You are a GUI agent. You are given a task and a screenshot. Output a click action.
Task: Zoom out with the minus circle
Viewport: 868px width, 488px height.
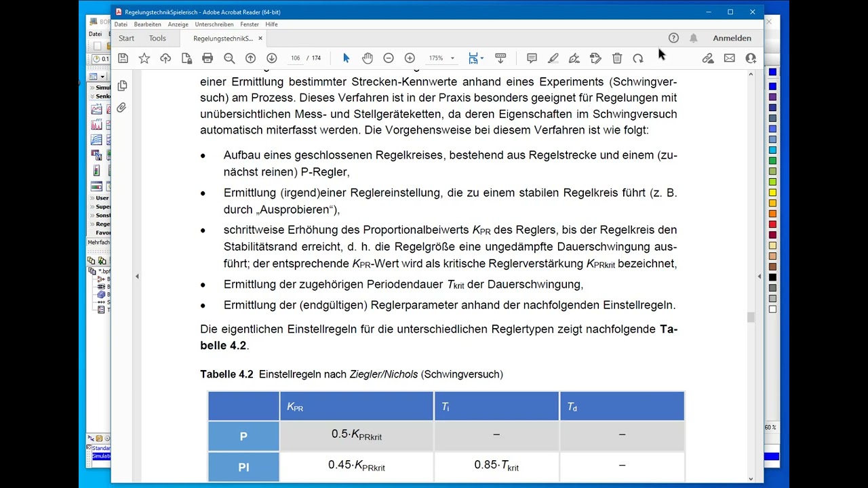click(389, 58)
